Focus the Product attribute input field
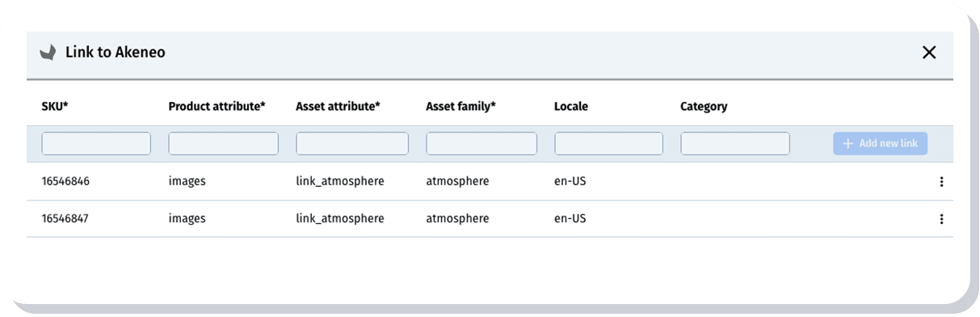This screenshot has width=980, height=317. 223,144
